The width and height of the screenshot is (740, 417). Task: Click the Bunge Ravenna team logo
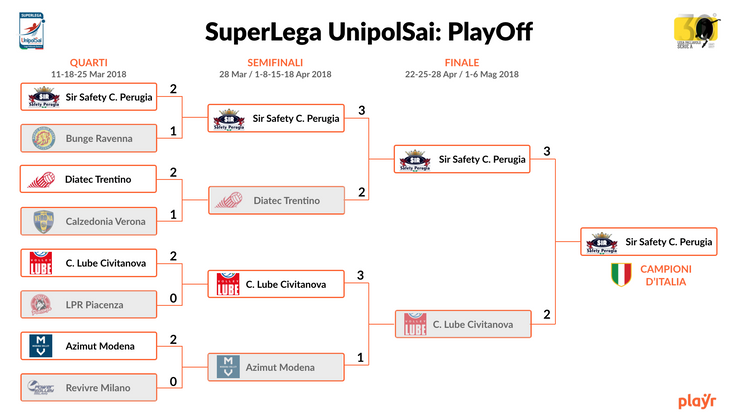[42, 138]
